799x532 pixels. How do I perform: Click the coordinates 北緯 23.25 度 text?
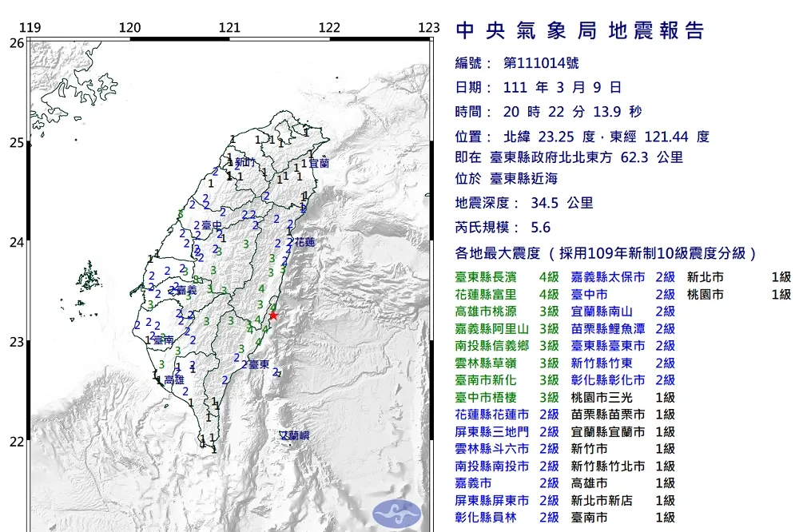point(550,137)
